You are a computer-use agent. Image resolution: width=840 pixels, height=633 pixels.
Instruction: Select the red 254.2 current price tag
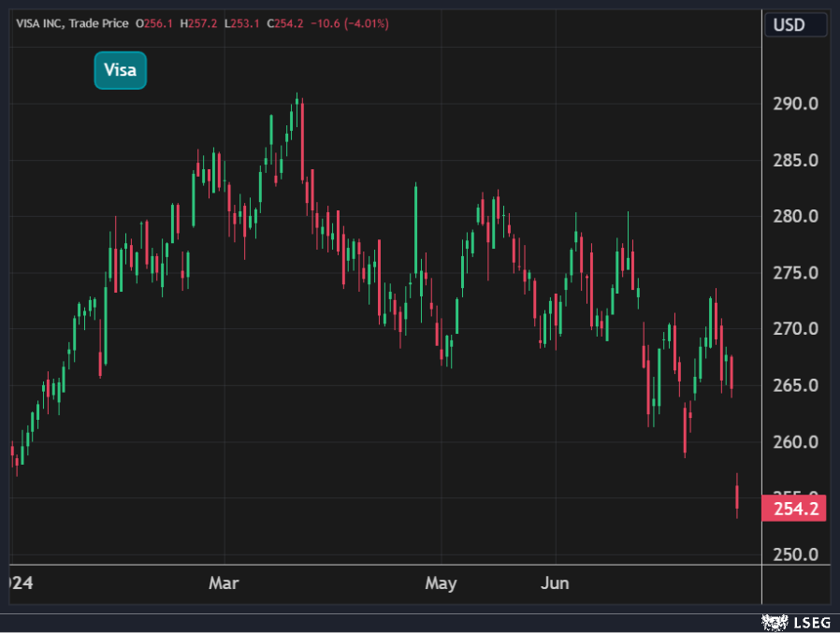(795, 509)
